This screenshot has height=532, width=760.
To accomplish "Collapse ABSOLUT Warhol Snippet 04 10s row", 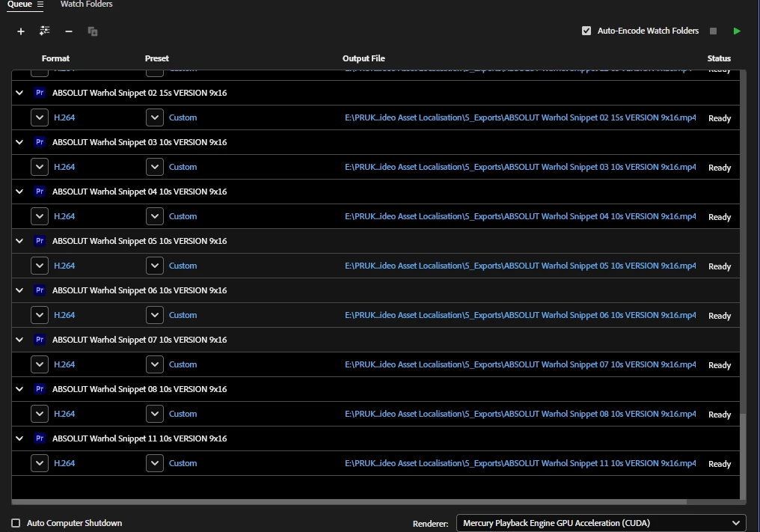I will click(x=19, y=192).
